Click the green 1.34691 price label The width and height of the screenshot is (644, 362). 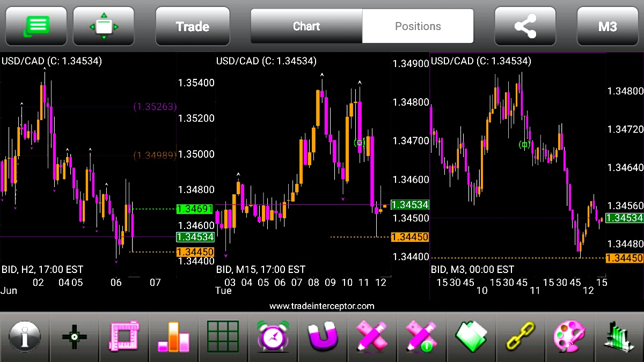195,209
